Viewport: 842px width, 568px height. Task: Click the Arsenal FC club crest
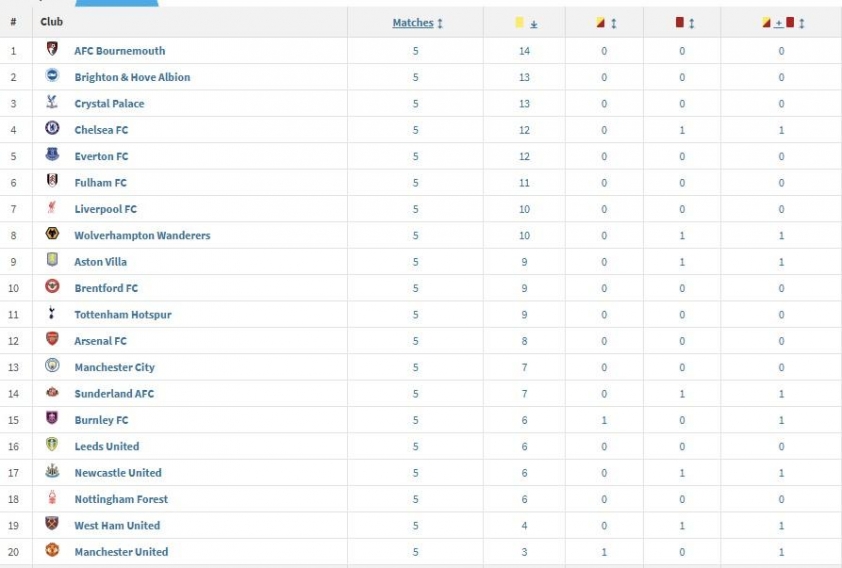[52, 340]
